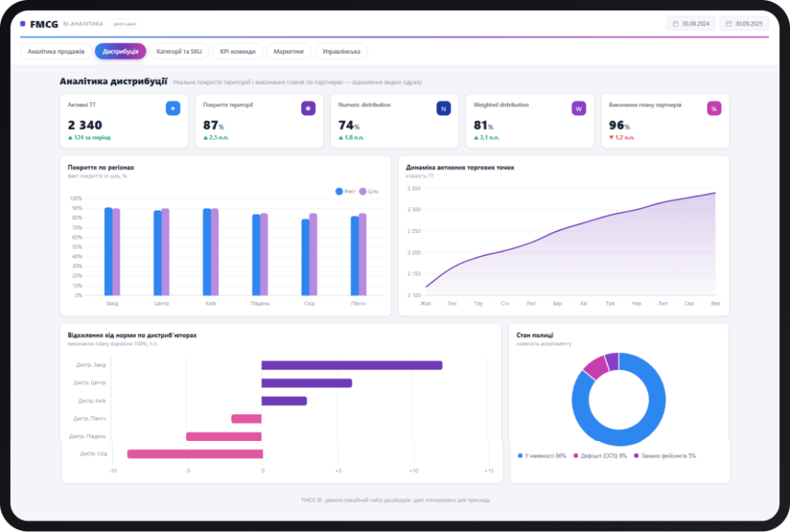Click the Weighted distribution value 81%
The width and height of the screenshot is (790, 532).
coord(484,125)
